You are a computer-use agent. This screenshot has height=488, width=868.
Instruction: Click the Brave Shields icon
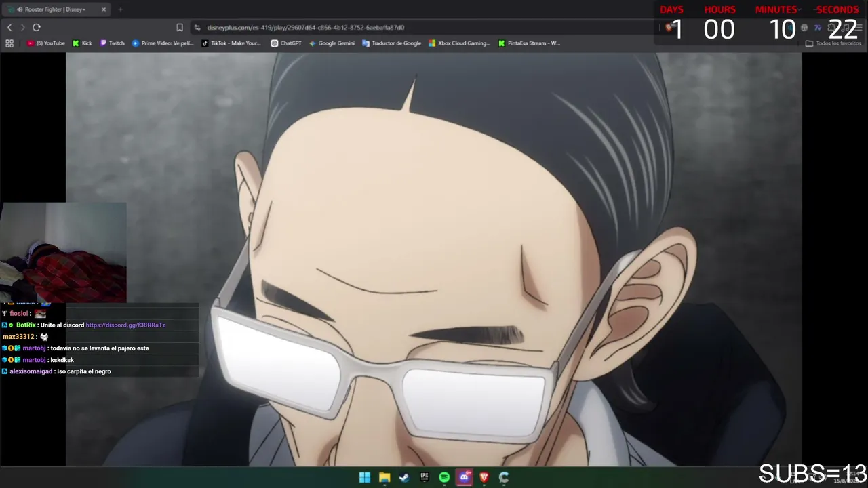669,28
